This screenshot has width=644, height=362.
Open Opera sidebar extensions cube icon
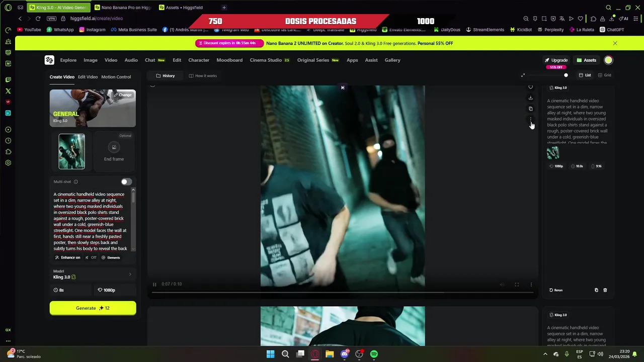pos(8,152)
